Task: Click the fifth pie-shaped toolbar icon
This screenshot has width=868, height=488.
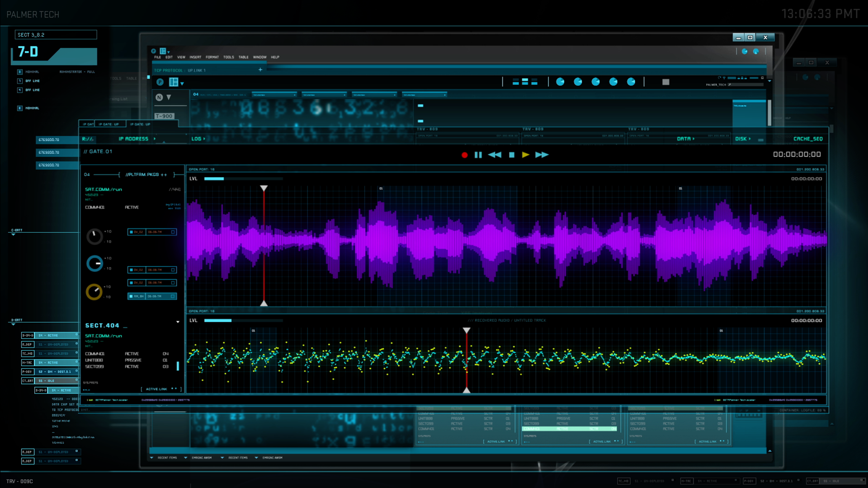Action: [631, 82]
